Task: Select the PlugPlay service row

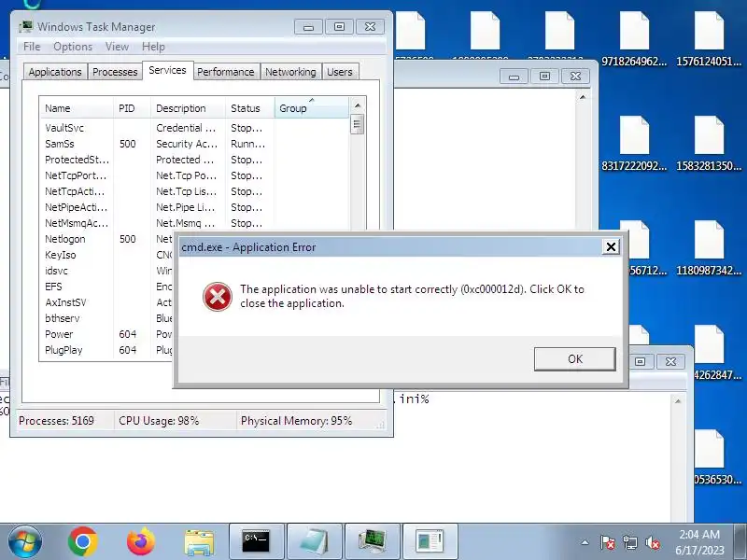Action: point(106,350)
